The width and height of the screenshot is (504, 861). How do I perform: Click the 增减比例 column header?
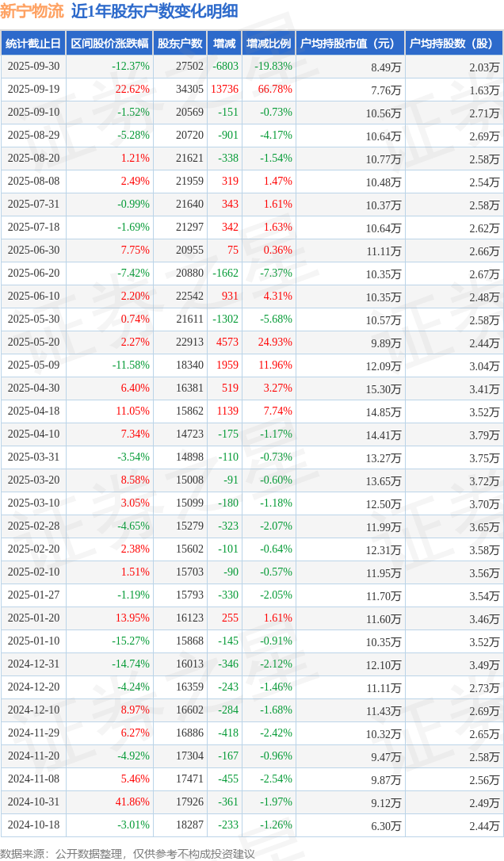click(269, 44)
